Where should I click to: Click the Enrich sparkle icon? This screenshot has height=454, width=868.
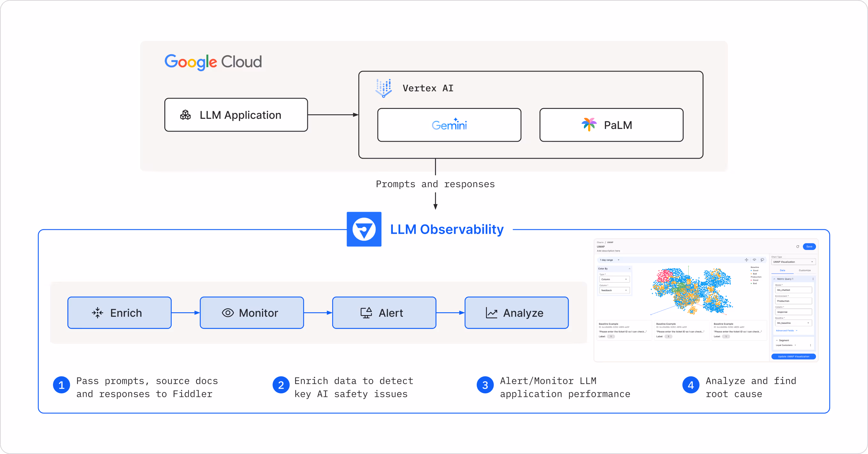click(97, 313)
